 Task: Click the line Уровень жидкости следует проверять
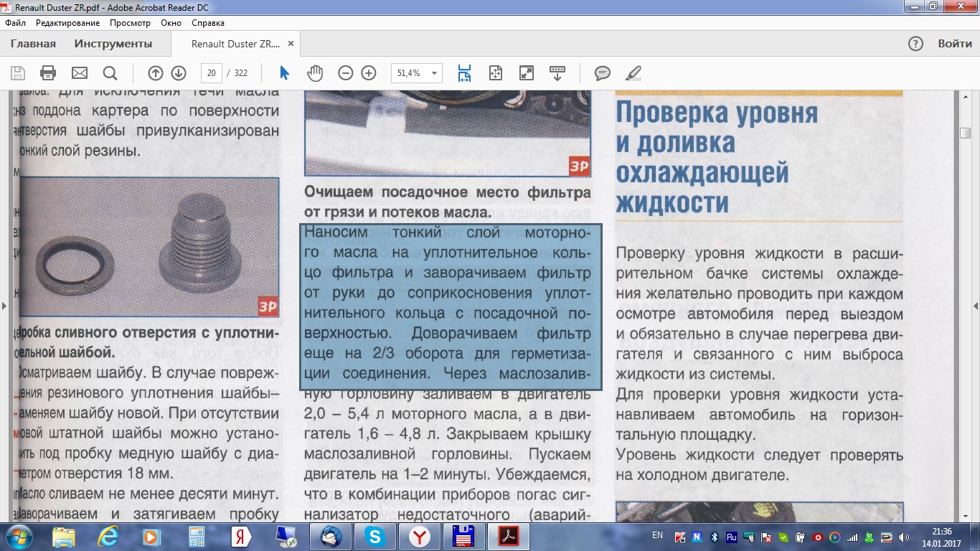tap(759, 456)
